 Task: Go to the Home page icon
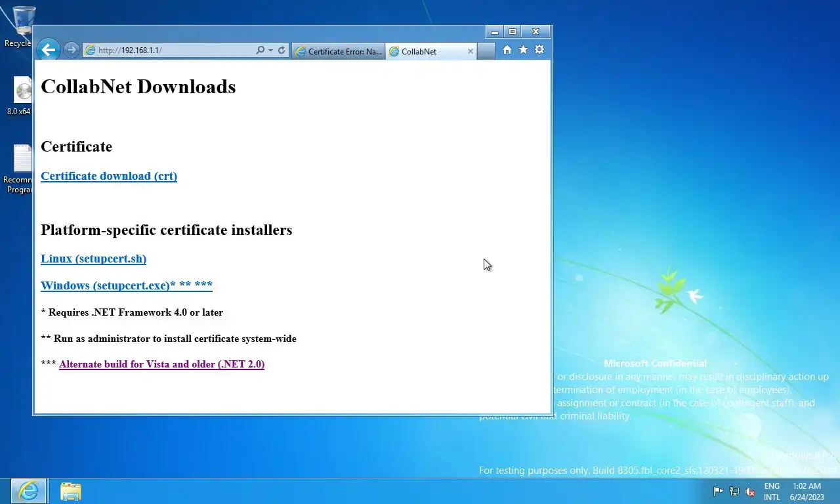click(507, 50)
